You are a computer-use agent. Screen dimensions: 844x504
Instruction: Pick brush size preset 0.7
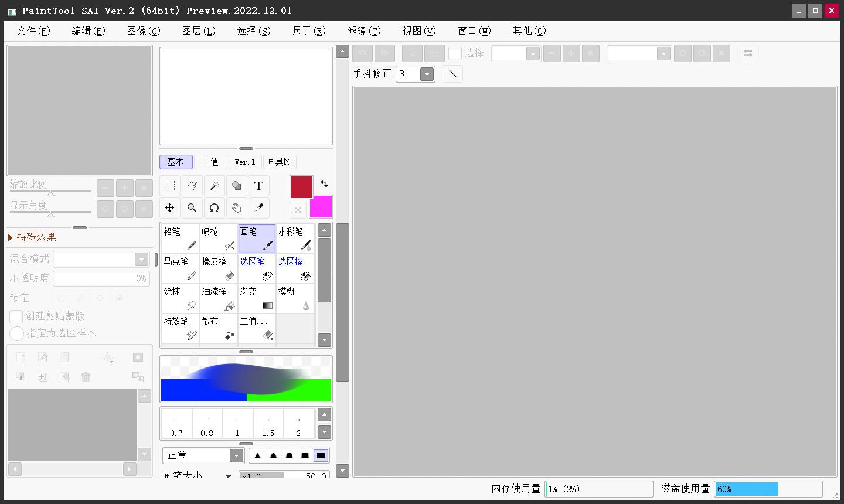coord(176,424)
